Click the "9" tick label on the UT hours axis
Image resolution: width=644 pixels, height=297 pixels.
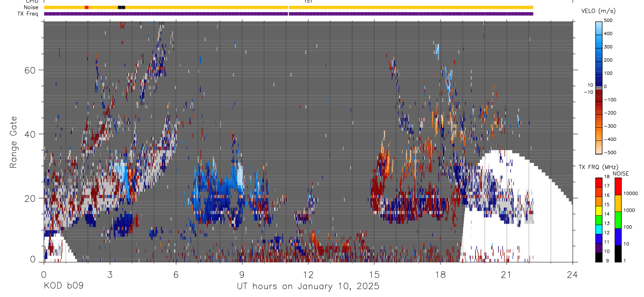point(242,274)
